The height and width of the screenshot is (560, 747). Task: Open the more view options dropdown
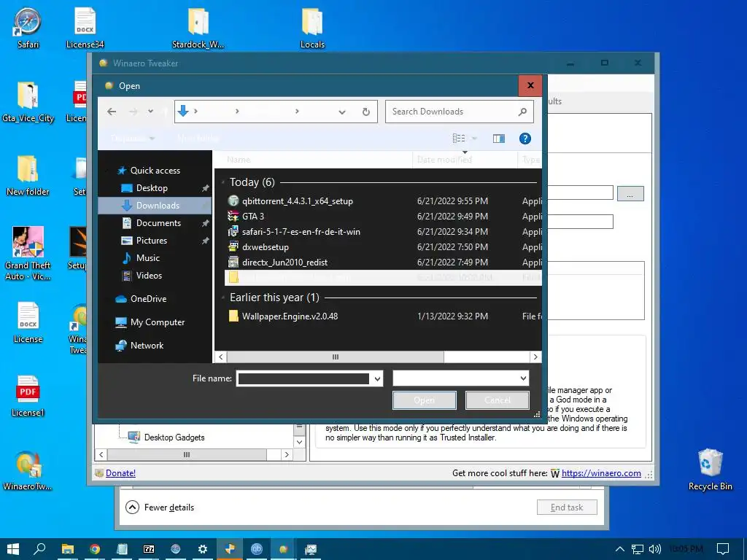click(474, 139)
